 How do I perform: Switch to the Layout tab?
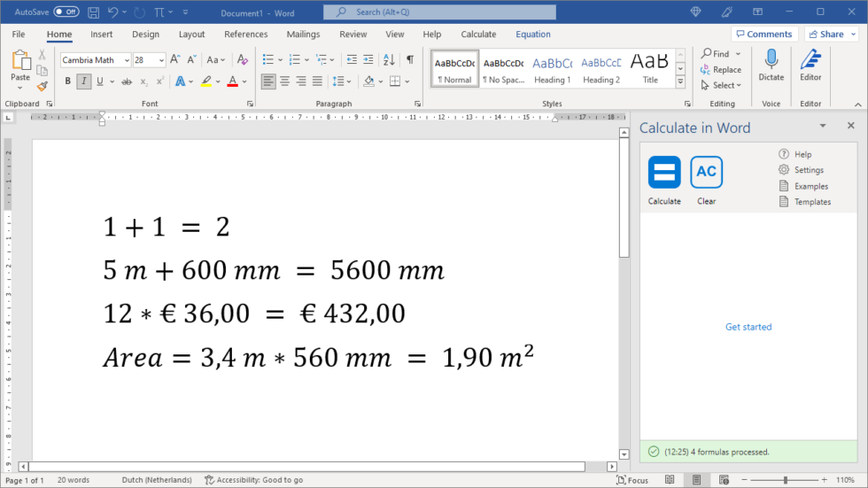coord(191,35)
